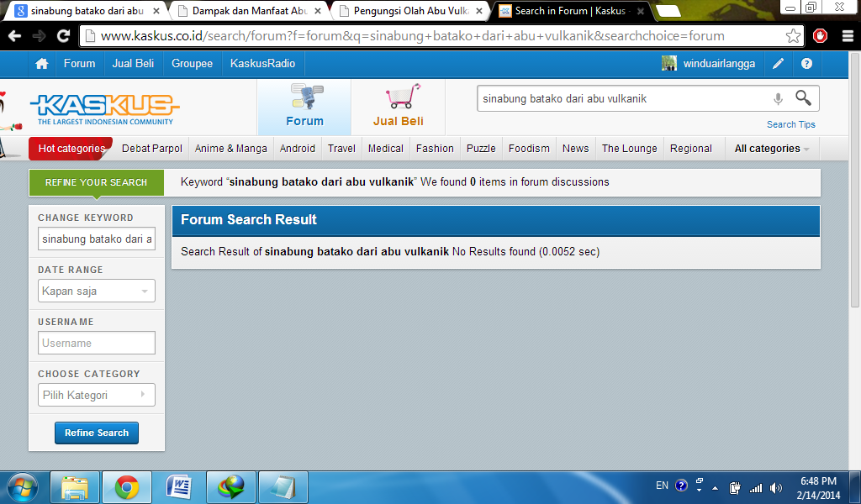Open the News category

tap(575, 149)
